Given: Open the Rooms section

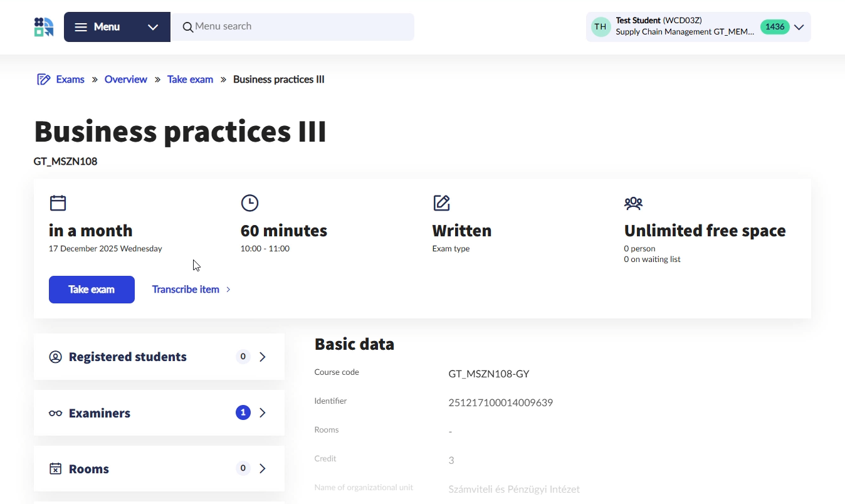Looking at the screenshot, I should pos(159,469).
